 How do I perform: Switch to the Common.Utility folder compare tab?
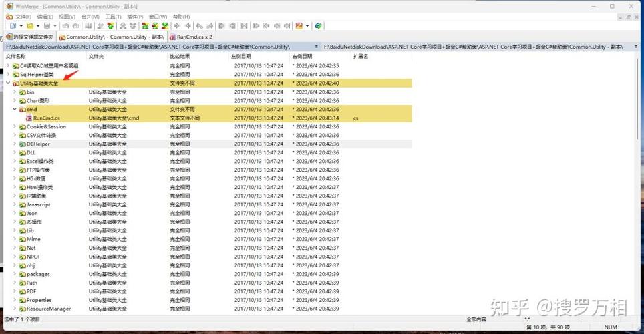click(x=112, y=37)
